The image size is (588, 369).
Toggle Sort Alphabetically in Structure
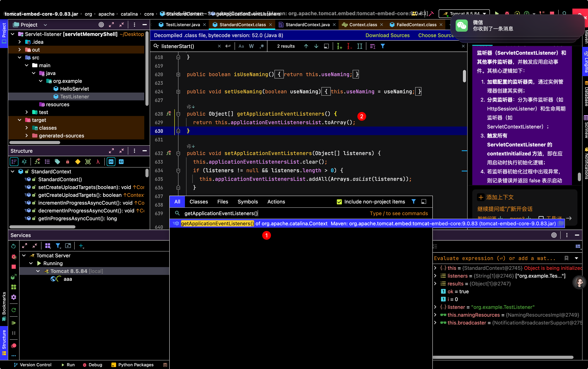pos(24,162)
